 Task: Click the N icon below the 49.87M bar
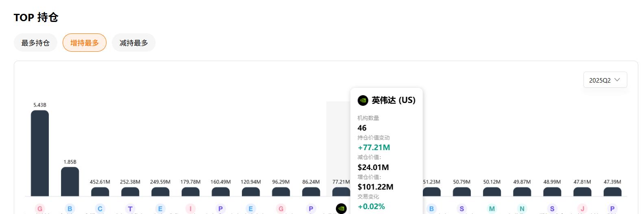[522, 209]
